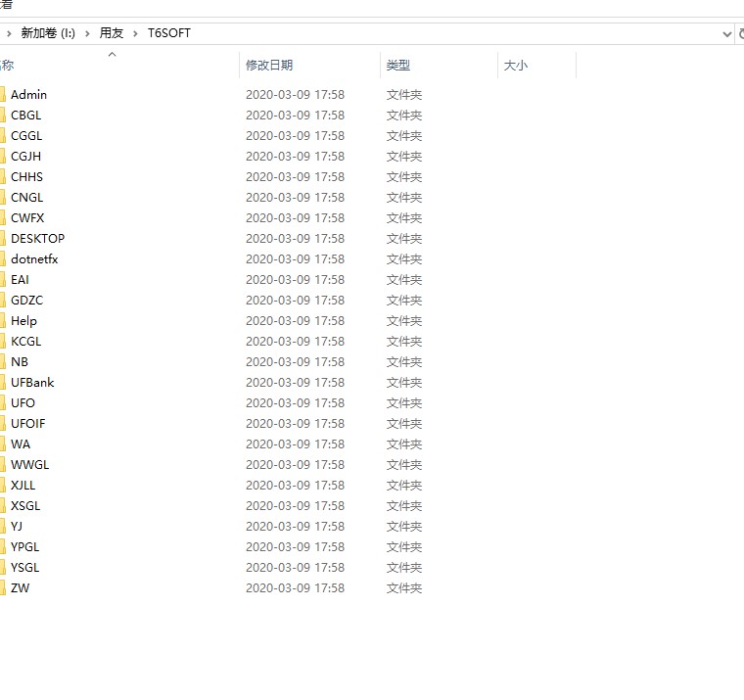Select the Help folder
The width and height of the screenshot is (744, 700).
[x=23, y=321]
